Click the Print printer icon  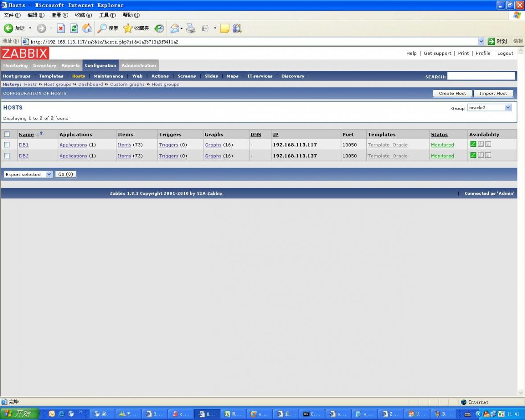(x=190, y=28)
